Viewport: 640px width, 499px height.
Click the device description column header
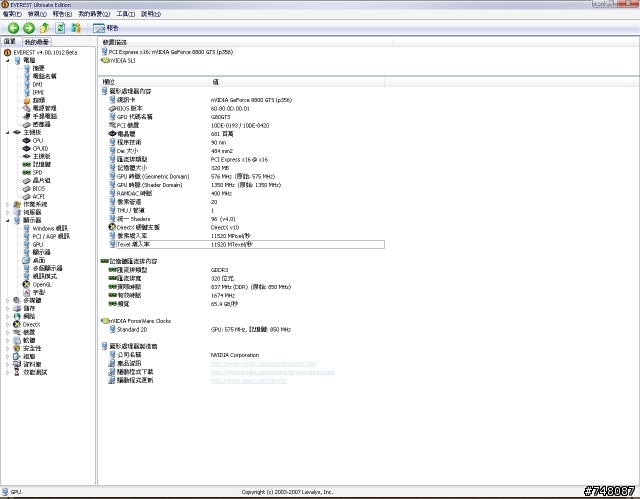click(246, 42)
